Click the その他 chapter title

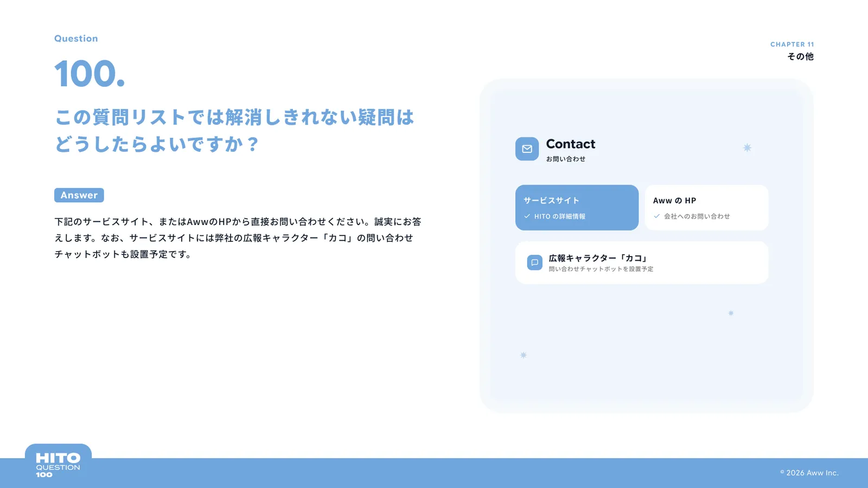[801, 56]
